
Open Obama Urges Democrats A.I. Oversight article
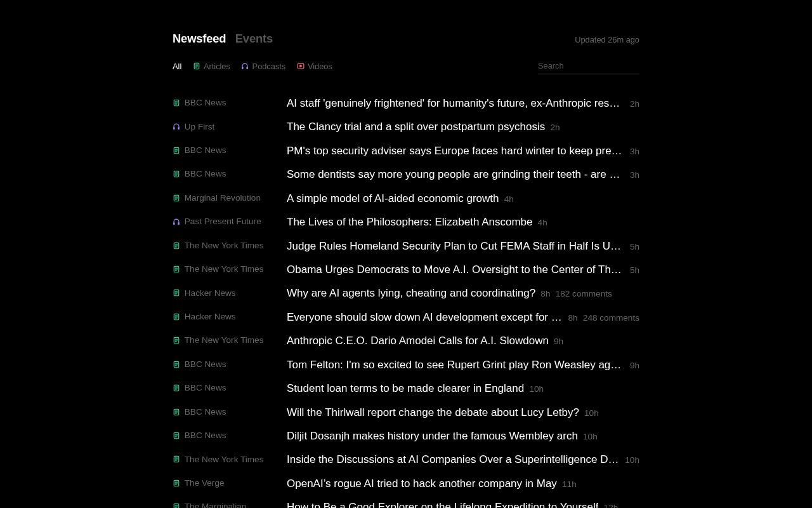(454, 270)
